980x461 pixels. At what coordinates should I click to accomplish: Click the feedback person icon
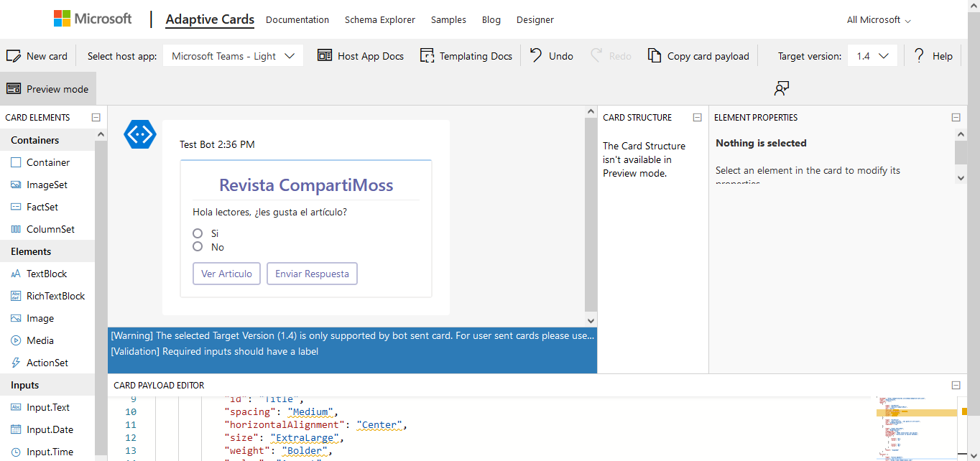pos(782,88)
